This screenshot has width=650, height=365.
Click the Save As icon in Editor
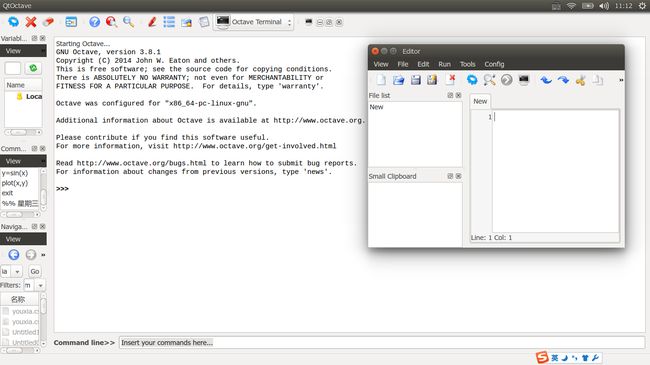pos(432,80)
